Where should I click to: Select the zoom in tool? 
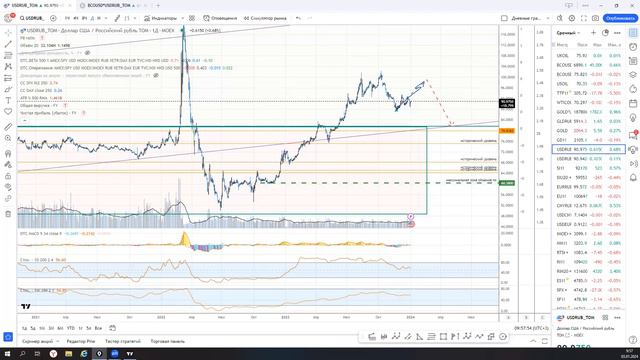(x=8, y=138)
